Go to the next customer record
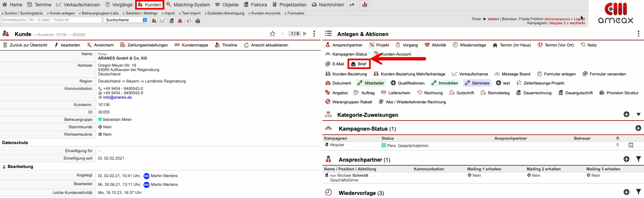Viewport: 644px width, 198px height. [305, 34]
